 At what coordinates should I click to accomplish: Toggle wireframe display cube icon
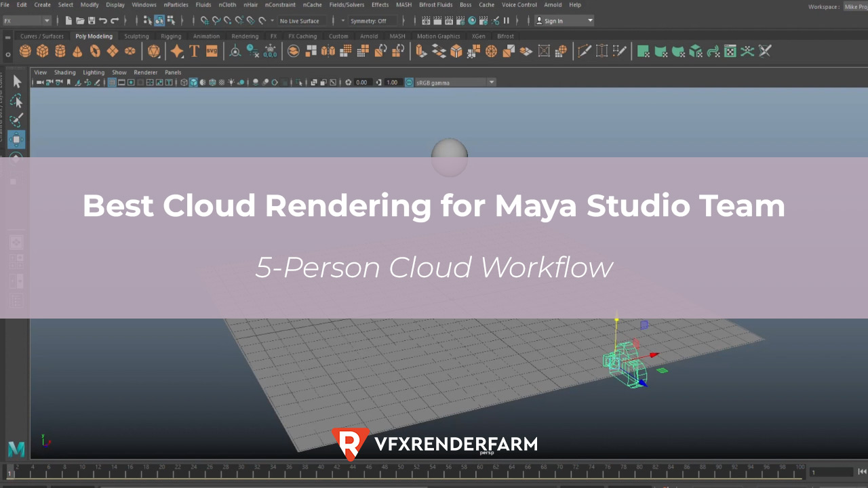click(184, 82)
